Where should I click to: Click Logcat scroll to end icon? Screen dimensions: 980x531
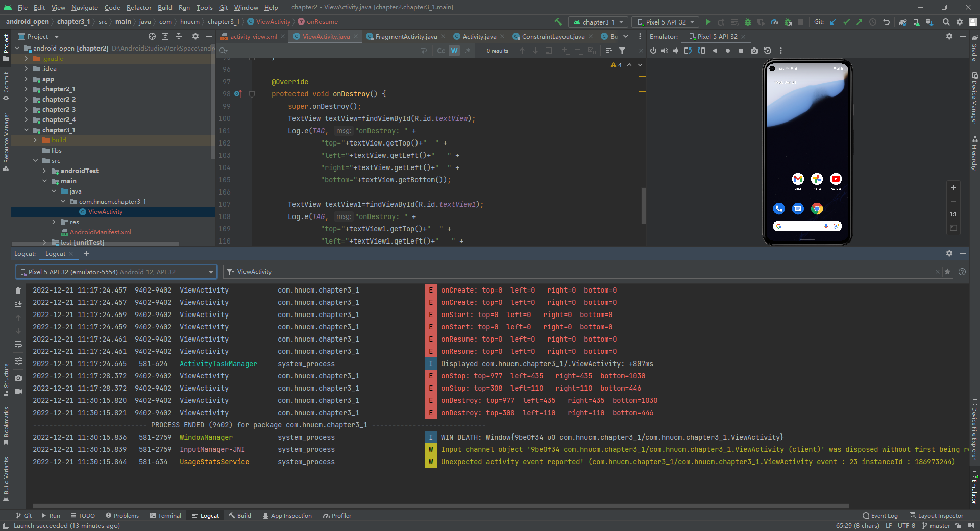coord(18,304)
